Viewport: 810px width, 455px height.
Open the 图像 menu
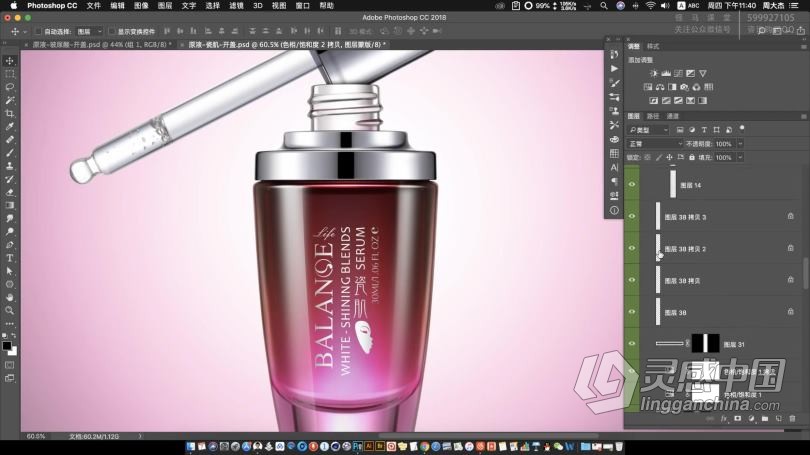click(x=141, y=6)
